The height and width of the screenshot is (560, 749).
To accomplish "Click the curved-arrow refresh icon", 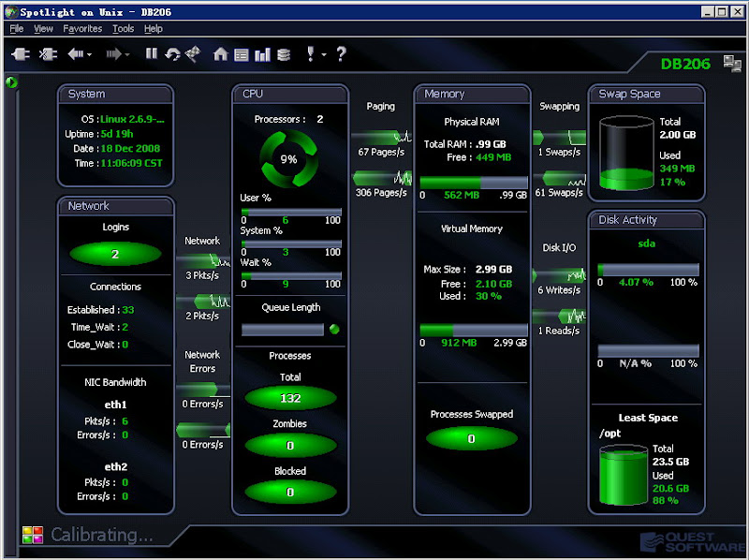I will tap(172, 54).
